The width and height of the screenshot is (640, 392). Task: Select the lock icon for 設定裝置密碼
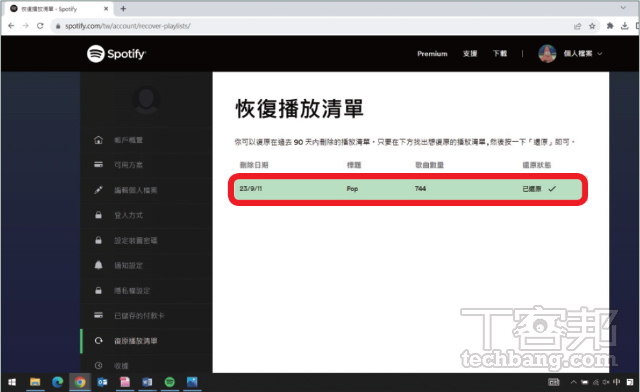click(x=98, y=240)
